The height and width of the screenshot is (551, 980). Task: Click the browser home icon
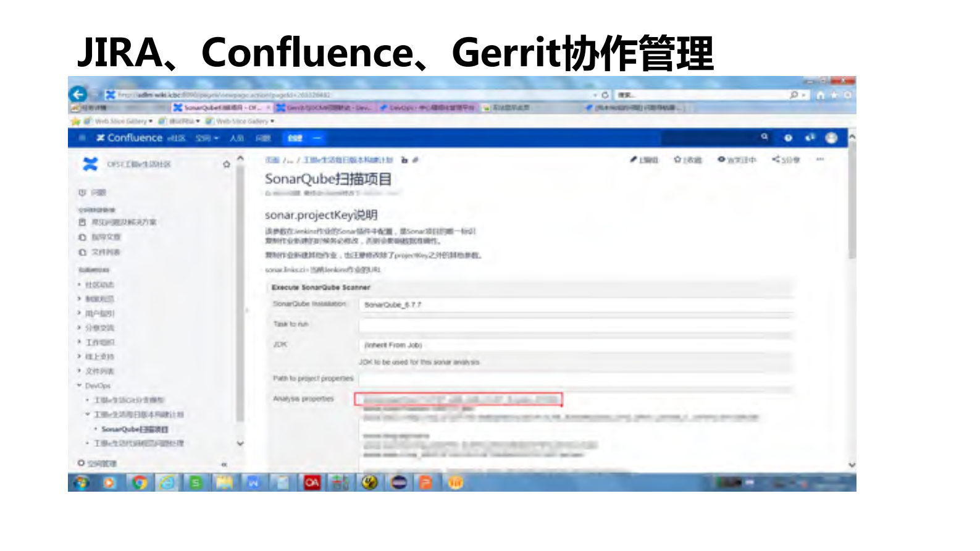tap(820, 95)
